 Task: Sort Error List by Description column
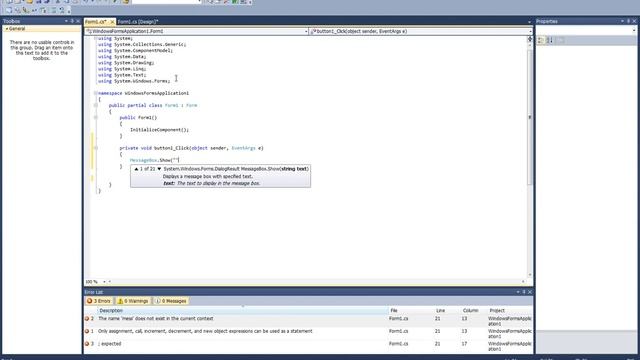click(243, 311)
